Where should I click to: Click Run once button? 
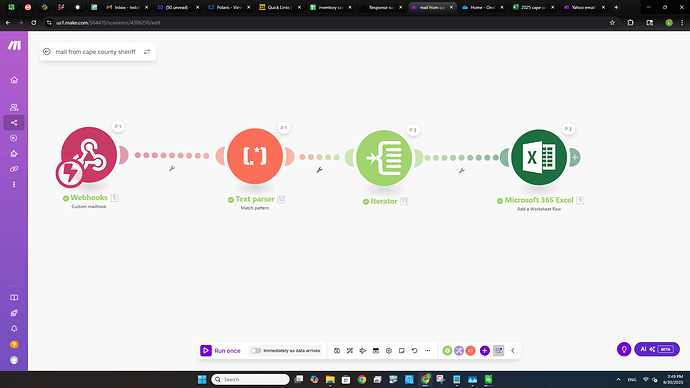[220, 351]
